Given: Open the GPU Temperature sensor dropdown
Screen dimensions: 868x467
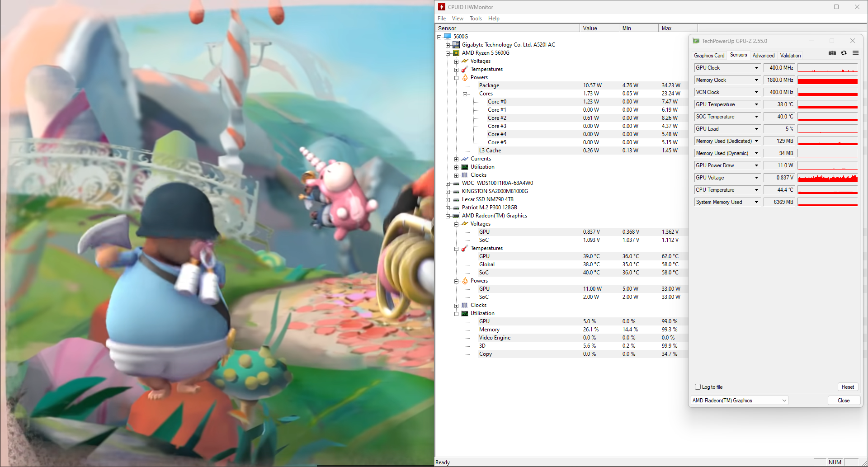Looking at the screenshot, I should tap(756, 104).
